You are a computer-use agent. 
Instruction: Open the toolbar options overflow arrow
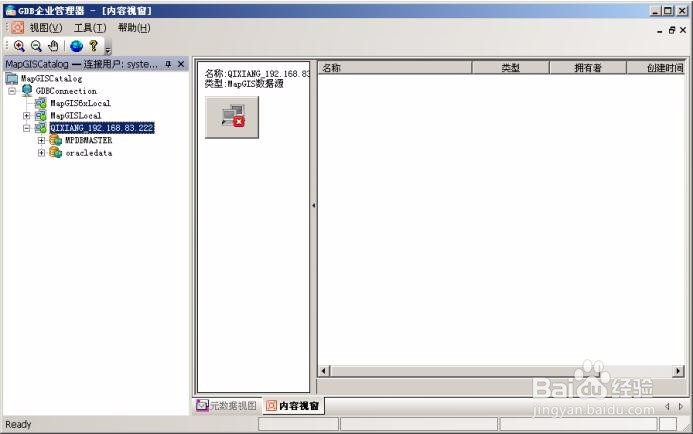(x=108, y=49)
